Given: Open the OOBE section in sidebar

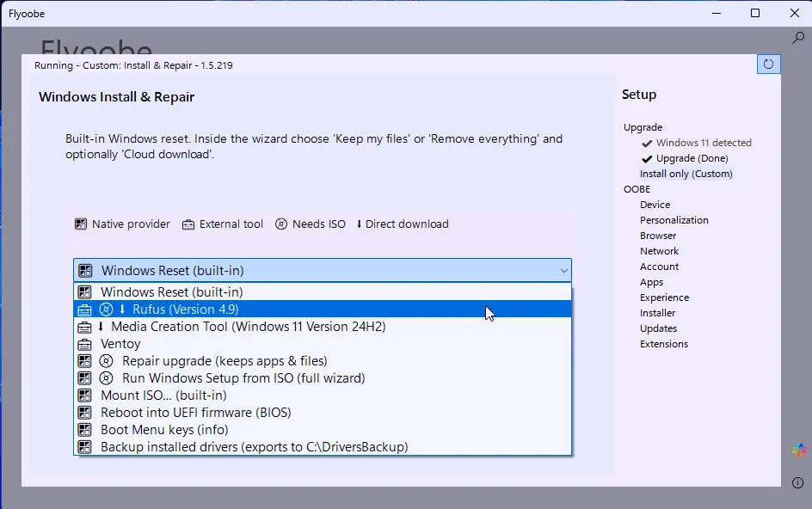Looking at the screenshot, I should 637,189.
